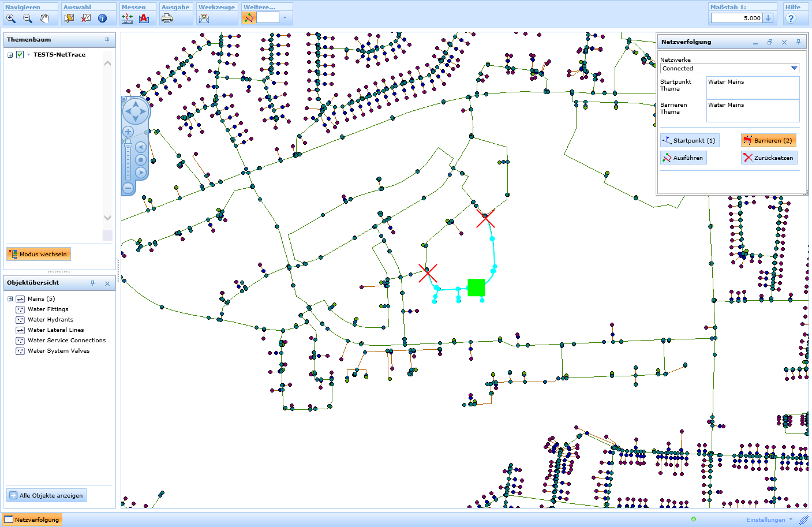Click the Maßstab scale input field

pyautogui.click(x=736, y=18)
